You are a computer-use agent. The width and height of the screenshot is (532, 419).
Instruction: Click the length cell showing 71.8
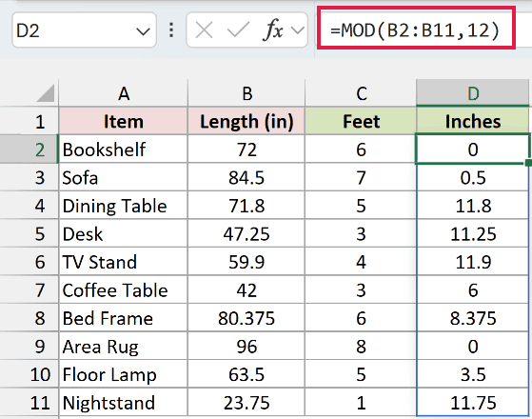246,206
